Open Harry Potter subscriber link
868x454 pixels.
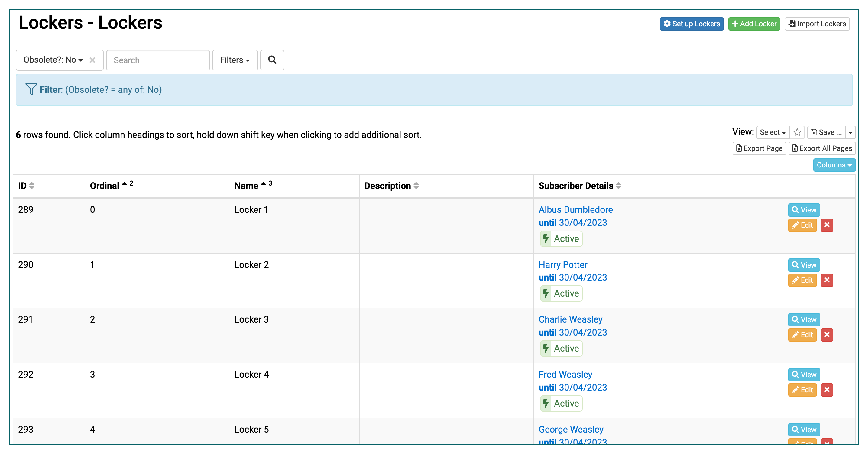(x=563, y=264)
